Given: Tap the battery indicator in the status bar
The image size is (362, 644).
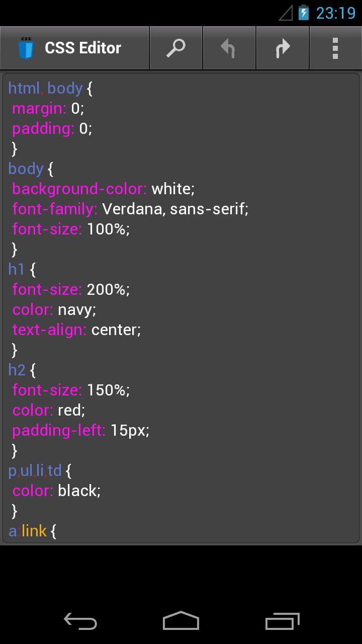Looking at the screenshot, I should tap(304, 13).
